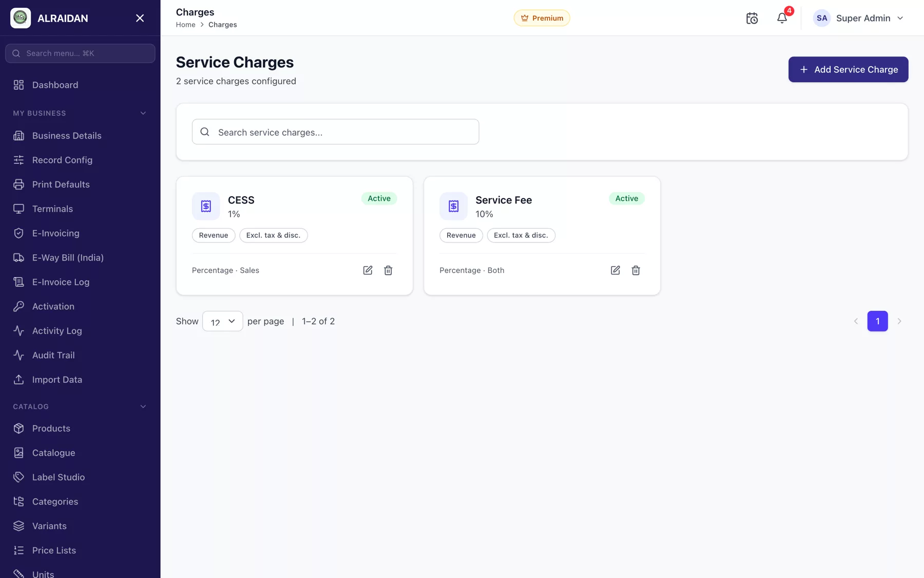Click the Service Fee card receipt icon
The width and height of the screenshot is (924, 578).
click(453, 206)
